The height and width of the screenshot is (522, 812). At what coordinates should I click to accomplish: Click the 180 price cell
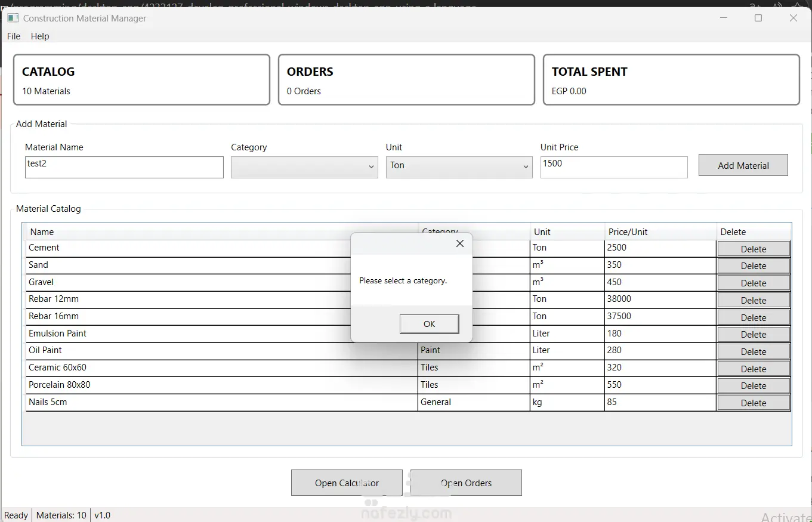click(x=660, y=334)
